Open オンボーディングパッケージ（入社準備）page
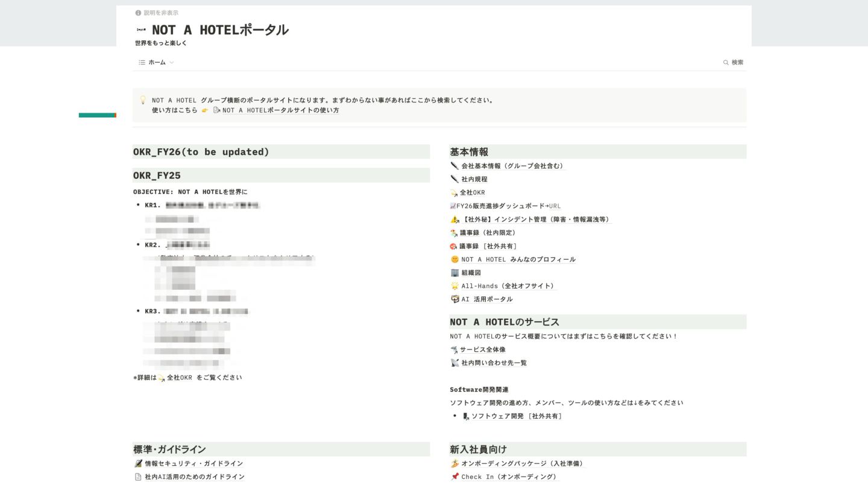Viewport: 868px width, 488px height. (522, 464)
